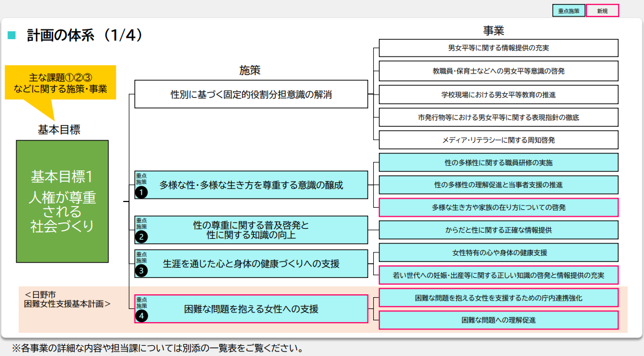Select 学校現場における男女平等教育の推進 box
The image size is (644, 356).
click(x=498, y=95)
